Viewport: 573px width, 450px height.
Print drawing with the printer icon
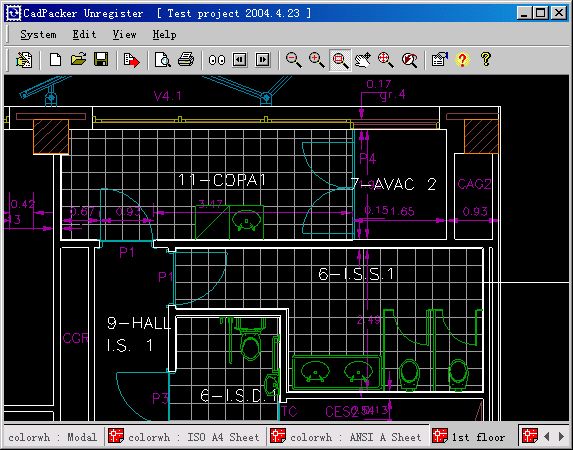click(186, 60)
